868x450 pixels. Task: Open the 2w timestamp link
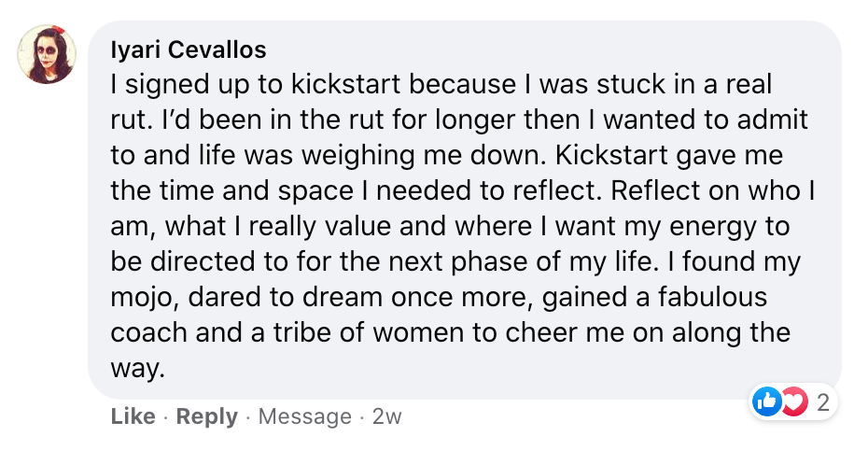[x=386, y=416]
